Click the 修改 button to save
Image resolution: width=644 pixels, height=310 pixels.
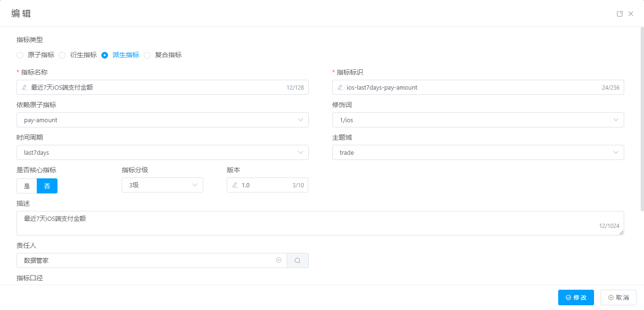pos(576,297)
